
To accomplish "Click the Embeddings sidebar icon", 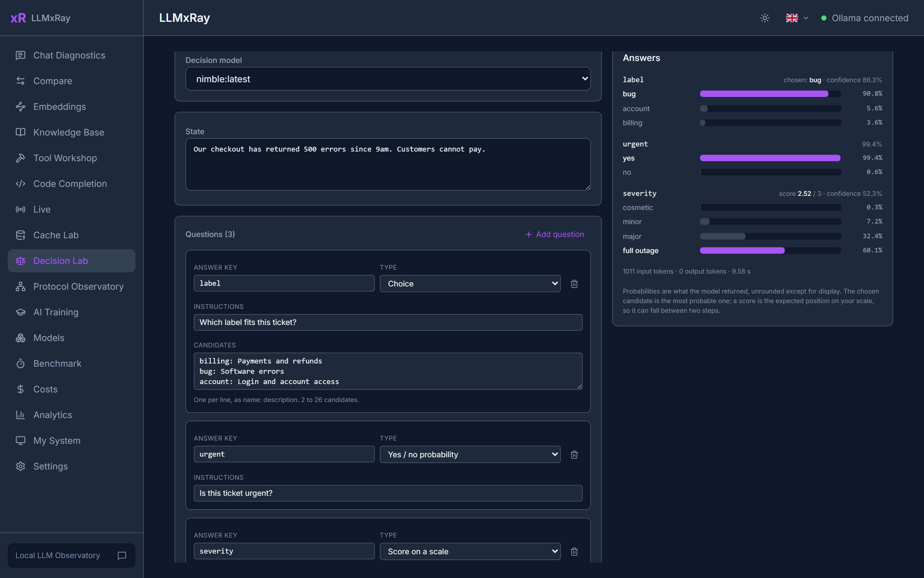I will pyautogui.click(x=21, y=107).
